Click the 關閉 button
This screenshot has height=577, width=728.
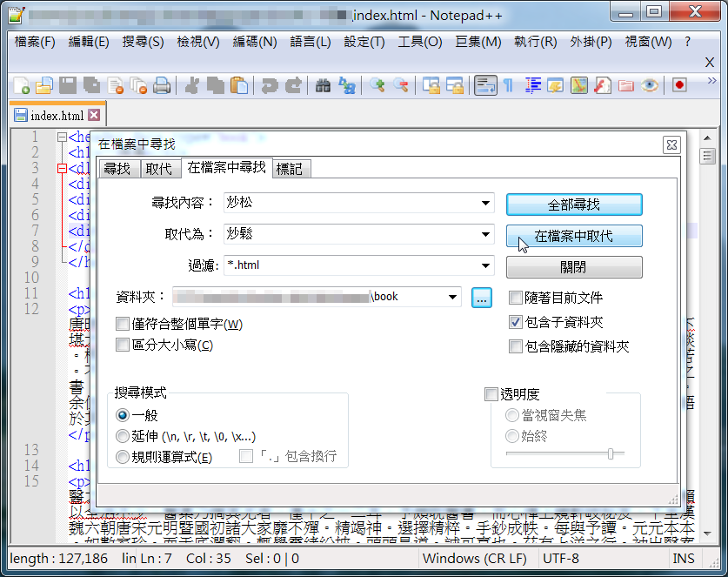(574, 267)
